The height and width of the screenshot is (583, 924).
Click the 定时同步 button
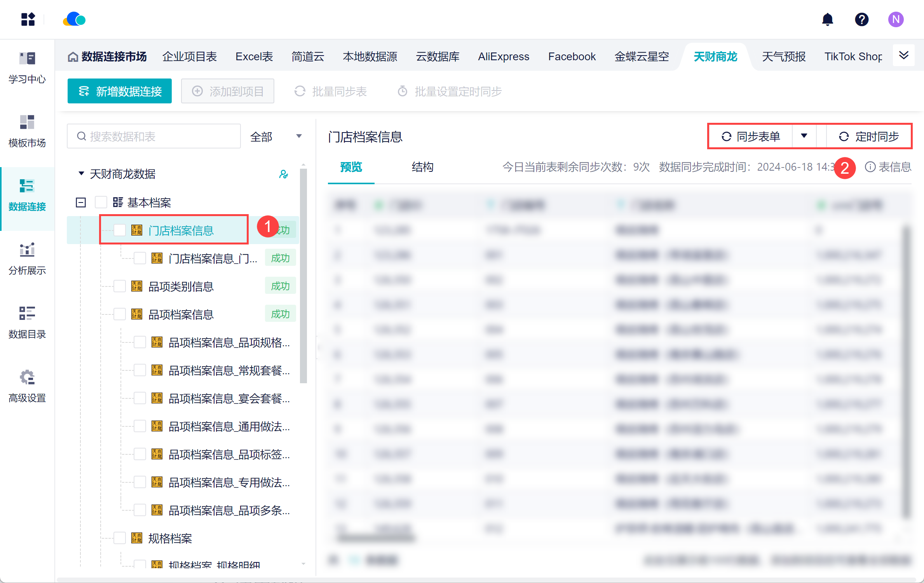(869, 136)
